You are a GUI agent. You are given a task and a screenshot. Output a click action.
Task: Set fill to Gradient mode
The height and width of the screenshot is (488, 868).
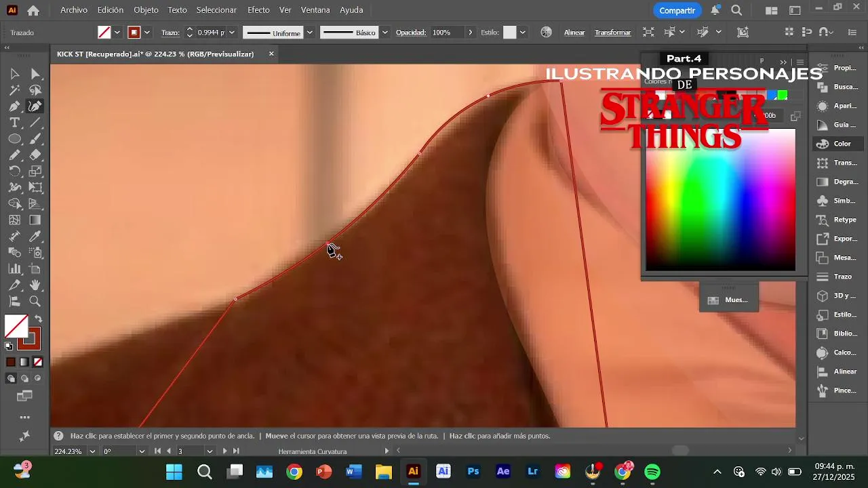point(24,362)
